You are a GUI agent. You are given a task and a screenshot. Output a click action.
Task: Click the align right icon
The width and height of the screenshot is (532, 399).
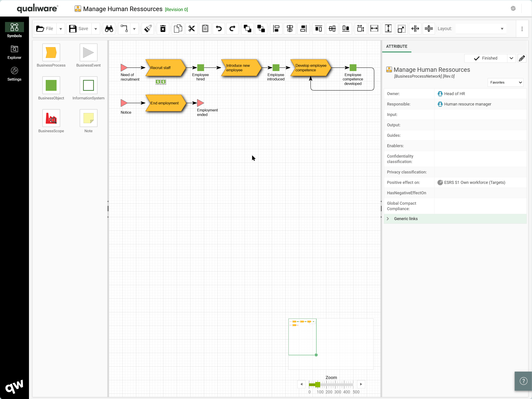tap(303, 29)
